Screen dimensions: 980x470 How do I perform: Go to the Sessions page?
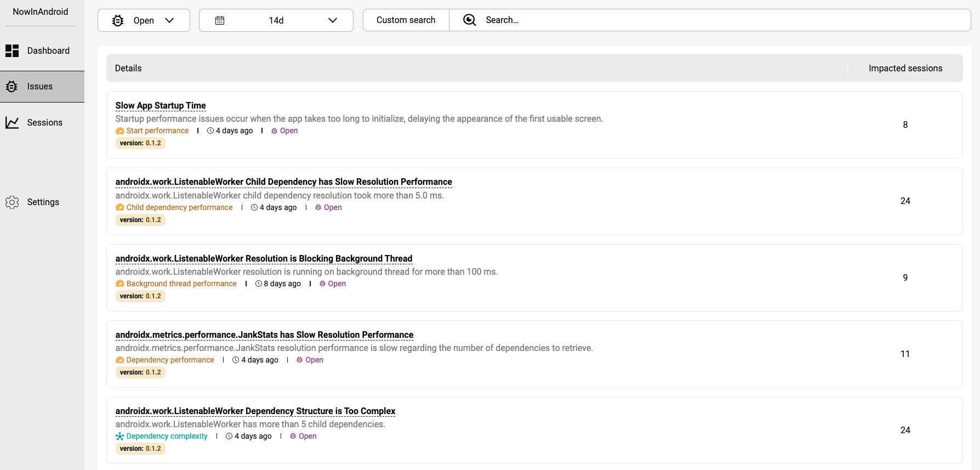click(44, 123)
